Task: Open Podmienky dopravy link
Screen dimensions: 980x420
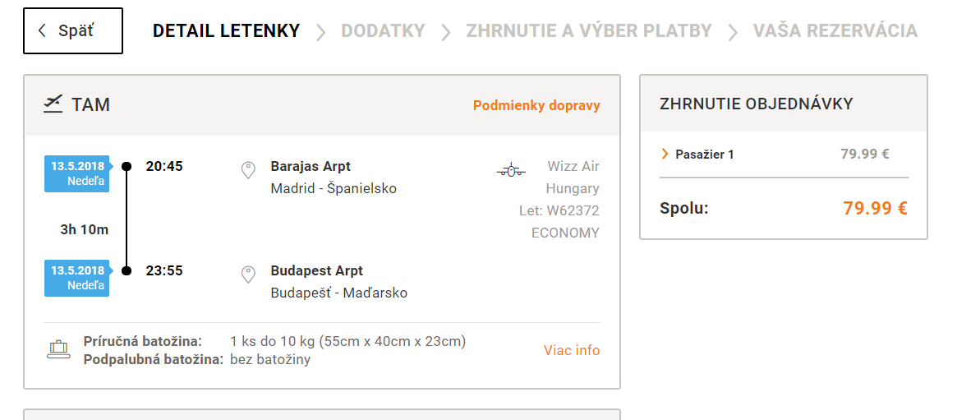Action: [x=536, y=106]
